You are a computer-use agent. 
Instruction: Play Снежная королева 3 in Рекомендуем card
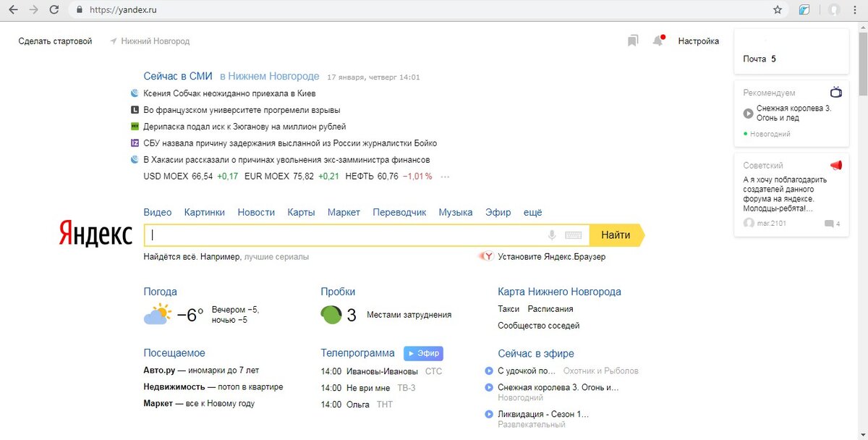(748, 113)
